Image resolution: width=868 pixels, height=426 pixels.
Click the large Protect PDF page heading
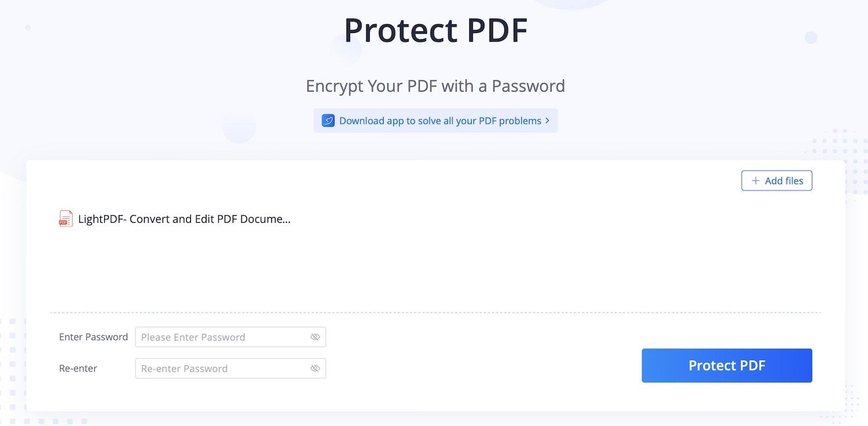point(435,30)
